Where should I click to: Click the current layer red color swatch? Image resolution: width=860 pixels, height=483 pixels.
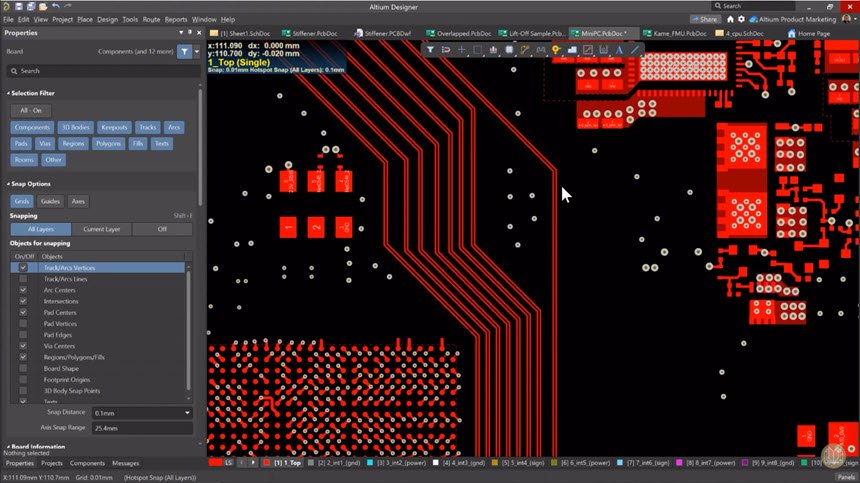tap(215, 463)
